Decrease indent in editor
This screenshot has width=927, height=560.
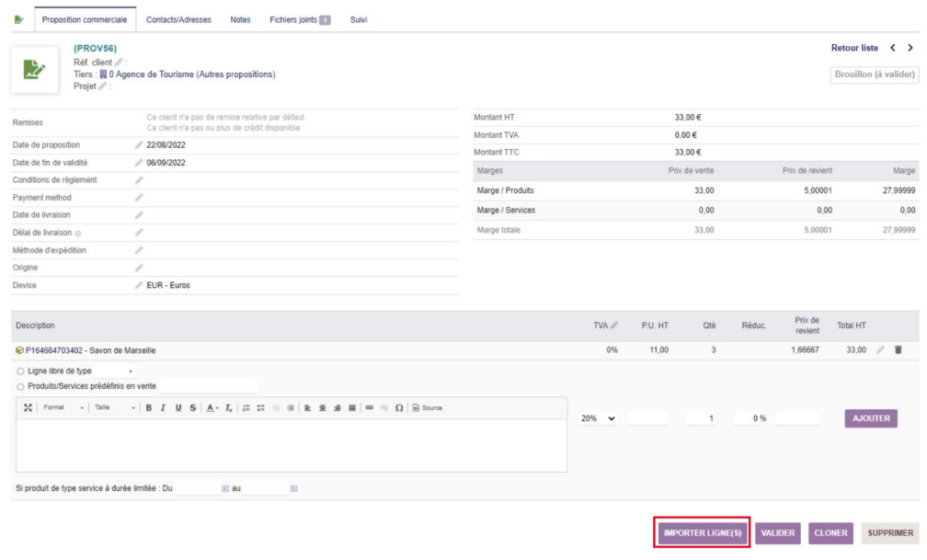tap(276, 408)
